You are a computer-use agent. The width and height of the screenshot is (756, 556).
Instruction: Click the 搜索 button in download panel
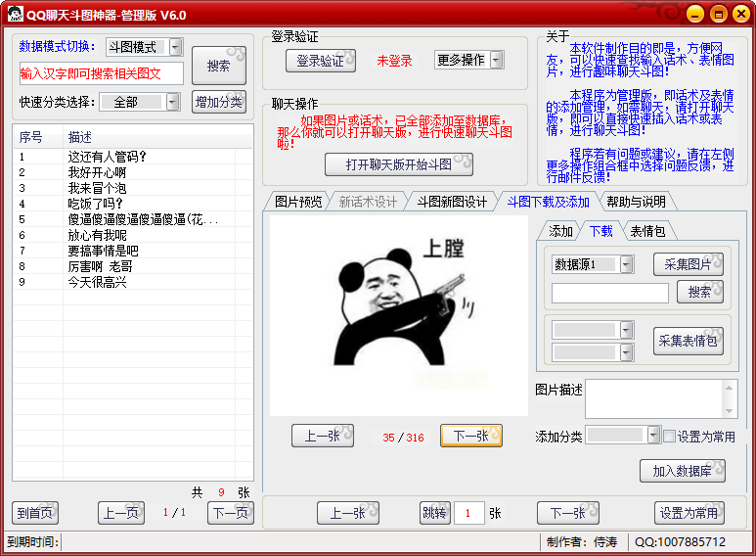pyautogui.click(x=699, y=292)
